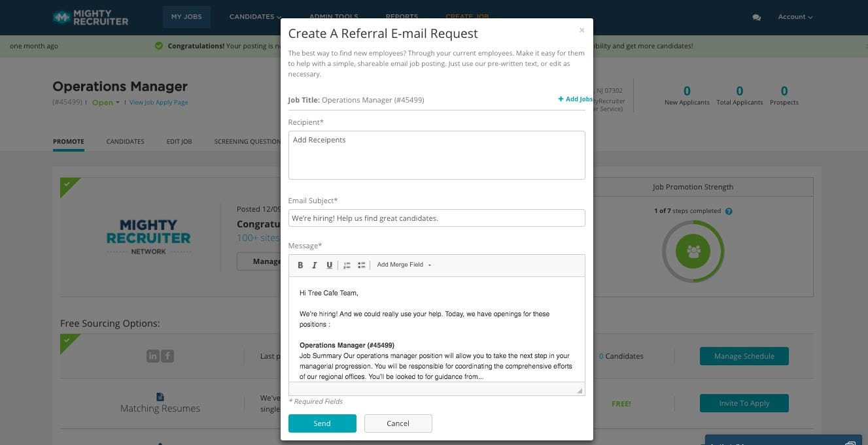Open the chat messages icon in the header
The height and width of the screenshot is (445, 868).
tap(756, 18)
